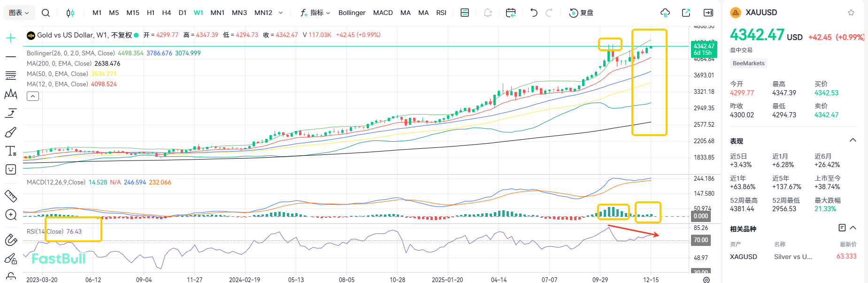Image resolution: width=868 pixels, height=283 pixels.
Task: Switch to MN12 timeframe
Action: (x=263, y=13)
